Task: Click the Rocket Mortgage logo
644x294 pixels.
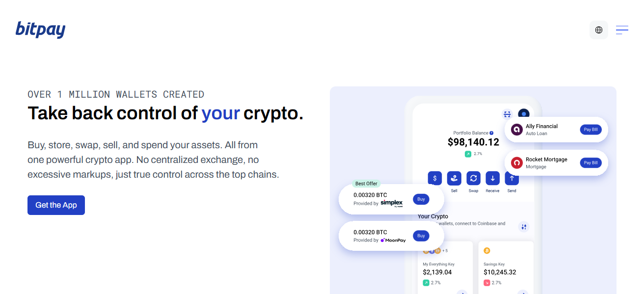Action: coord(517,162)
